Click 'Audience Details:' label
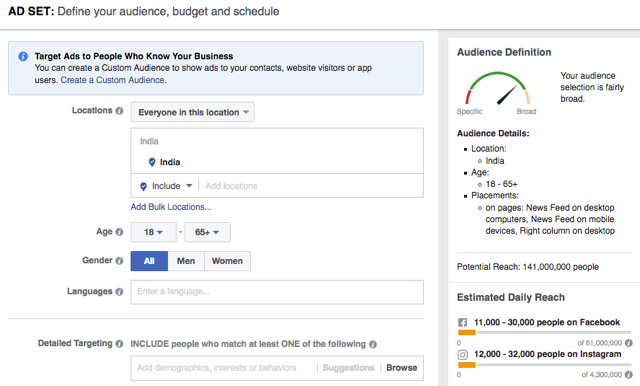Image resolution: width=640 pixels, height=386 pixels. click(493, 133)
